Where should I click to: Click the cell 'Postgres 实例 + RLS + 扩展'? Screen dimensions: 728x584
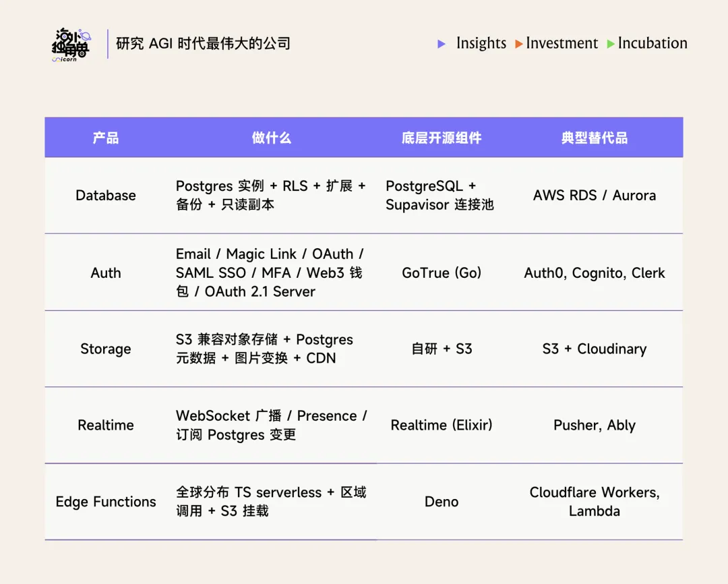coord(271,195)
